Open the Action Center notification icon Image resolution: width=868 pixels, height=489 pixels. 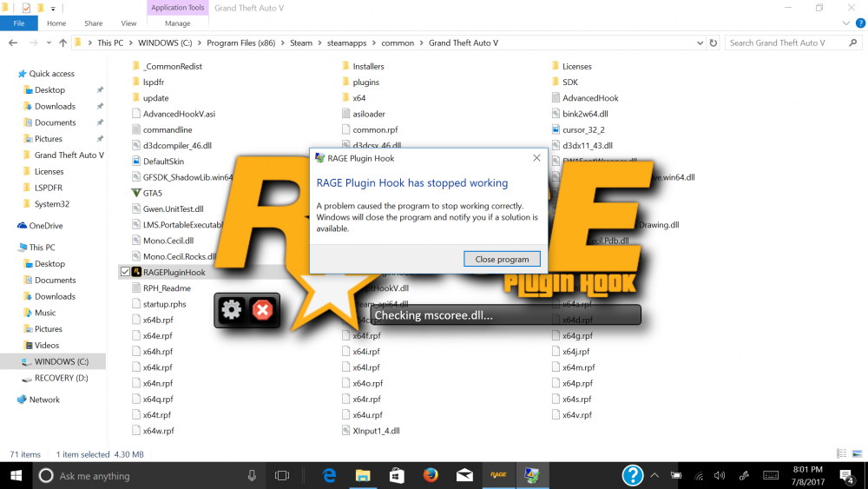point(846,476)
